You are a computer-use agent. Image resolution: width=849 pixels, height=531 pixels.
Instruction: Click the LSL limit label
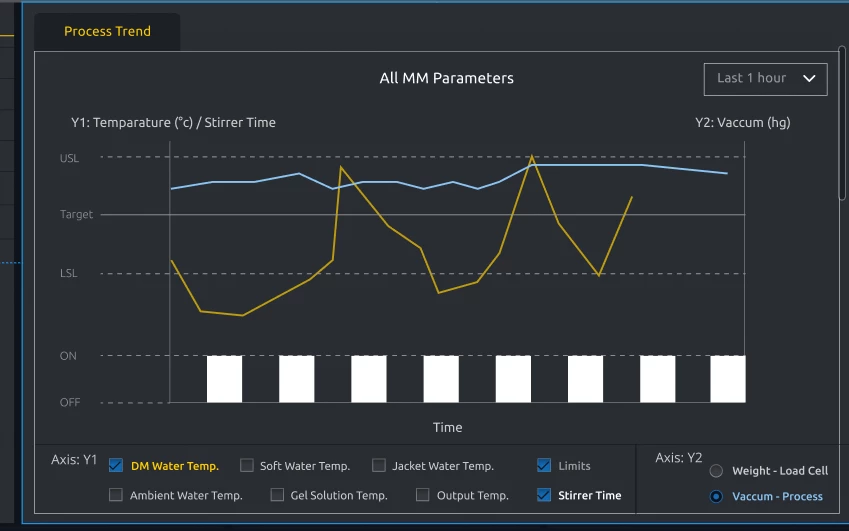tap(69, 273)
